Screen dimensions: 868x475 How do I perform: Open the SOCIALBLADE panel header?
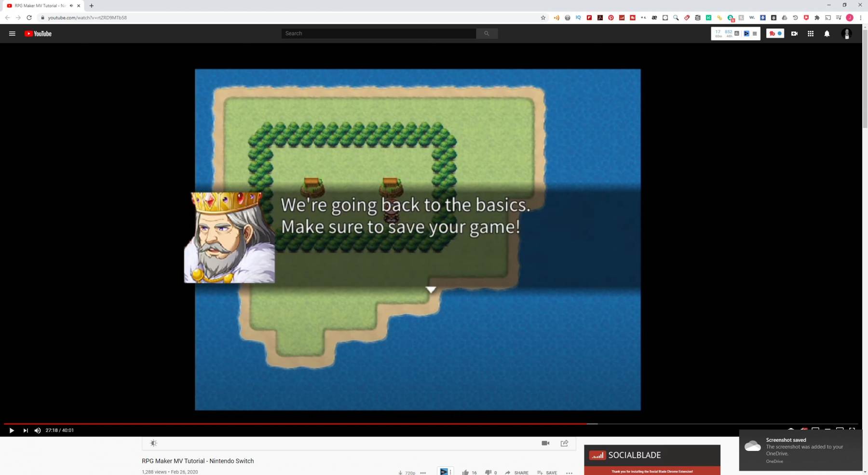click(x=652, y=455)
